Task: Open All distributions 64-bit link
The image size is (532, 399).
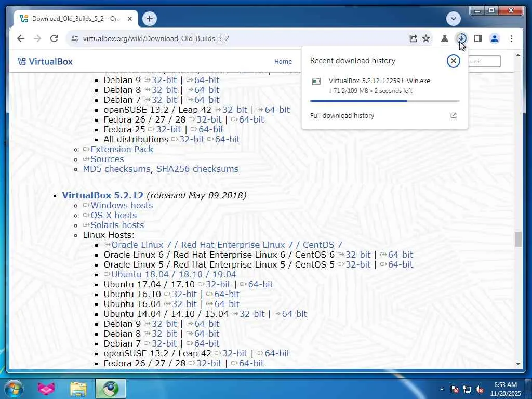Action: (x=228, y=139)
